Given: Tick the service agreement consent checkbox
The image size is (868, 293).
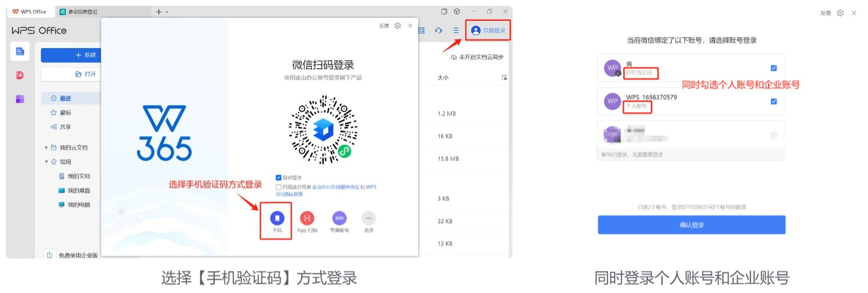Looking at the screenshot, I should (x=279, y=187).
